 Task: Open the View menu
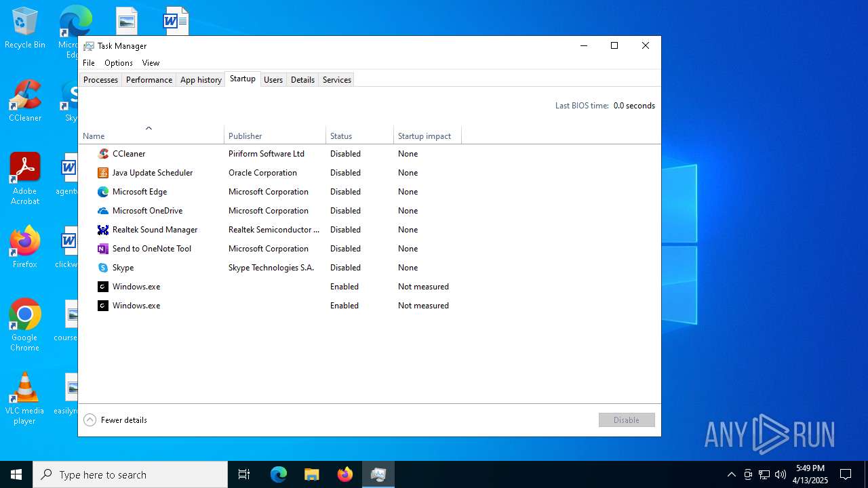click(151, 63)
